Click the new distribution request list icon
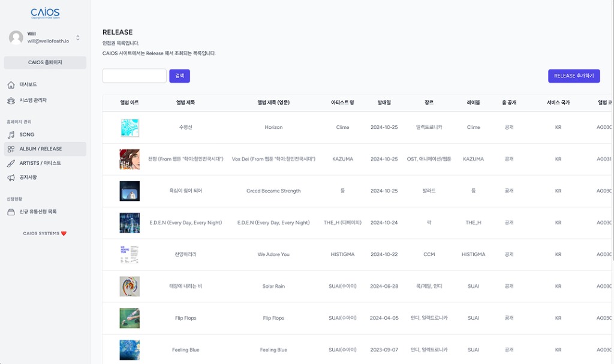 point(11,212)
